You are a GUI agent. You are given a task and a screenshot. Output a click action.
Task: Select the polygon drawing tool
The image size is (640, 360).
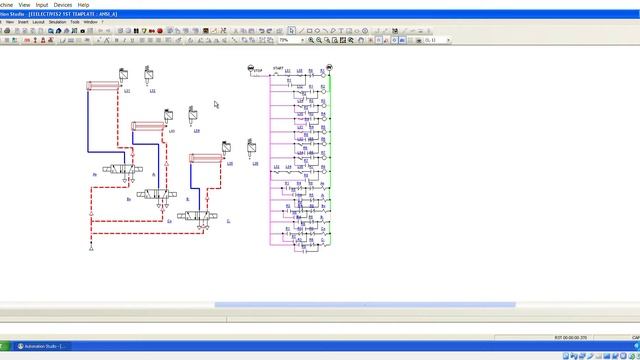click(333, 31)
